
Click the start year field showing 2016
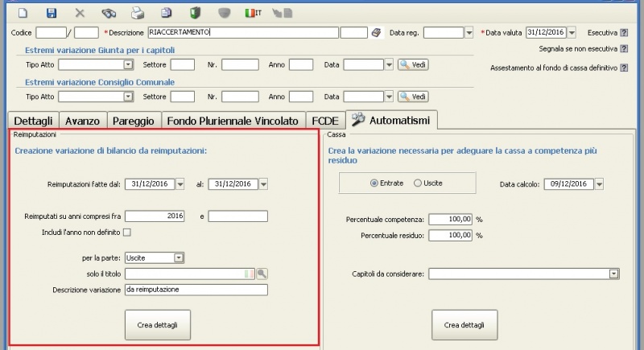(x=155, y=216)
